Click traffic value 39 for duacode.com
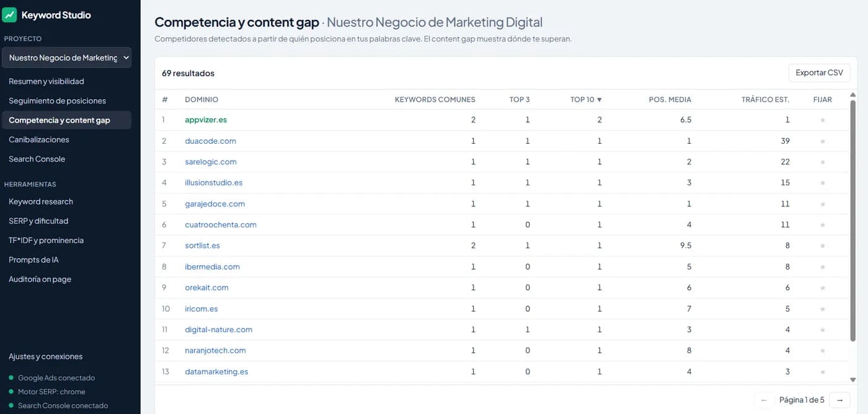The image size is (868, 414). point(785,141)
